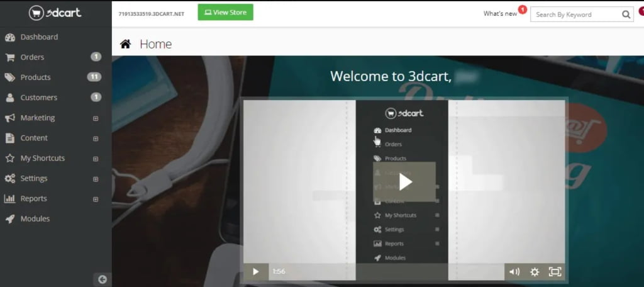Mute the welcome video with speaker icon
The width and height of the screenshot is (644, 287).
[514, 272]
